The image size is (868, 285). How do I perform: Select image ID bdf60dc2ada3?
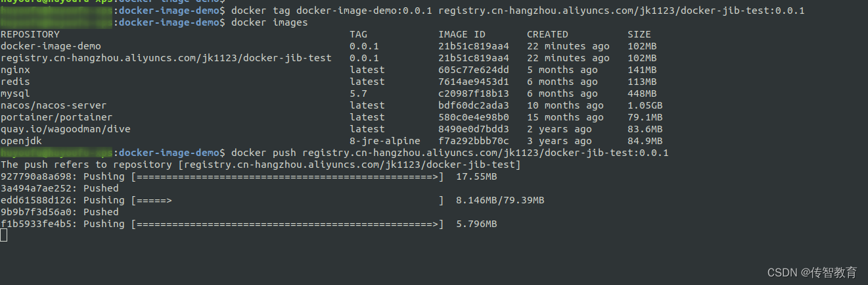coord(474,105)
